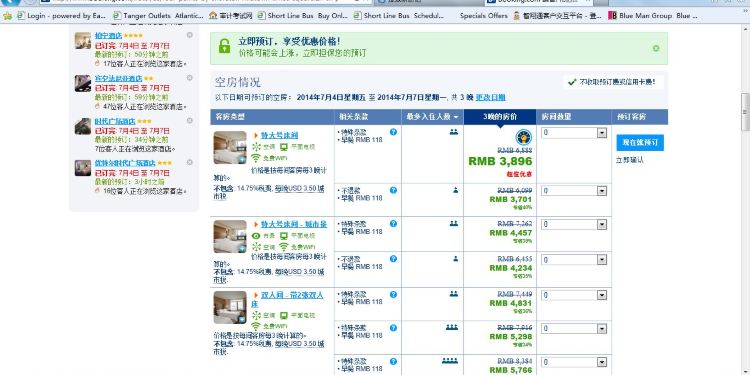750x375 pixels.
Task: Click the blue reserve now button
Action: 640,143
